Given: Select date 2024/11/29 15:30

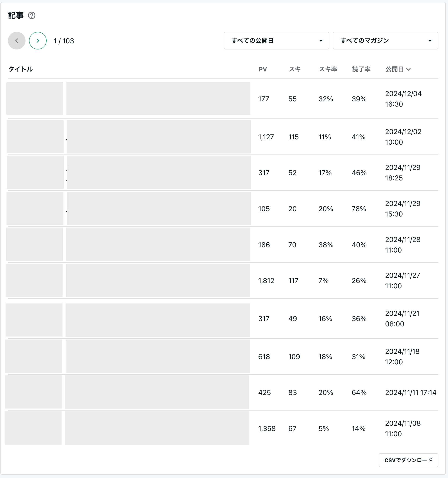Looking at the screenshot, I should (x=403, y=209).
